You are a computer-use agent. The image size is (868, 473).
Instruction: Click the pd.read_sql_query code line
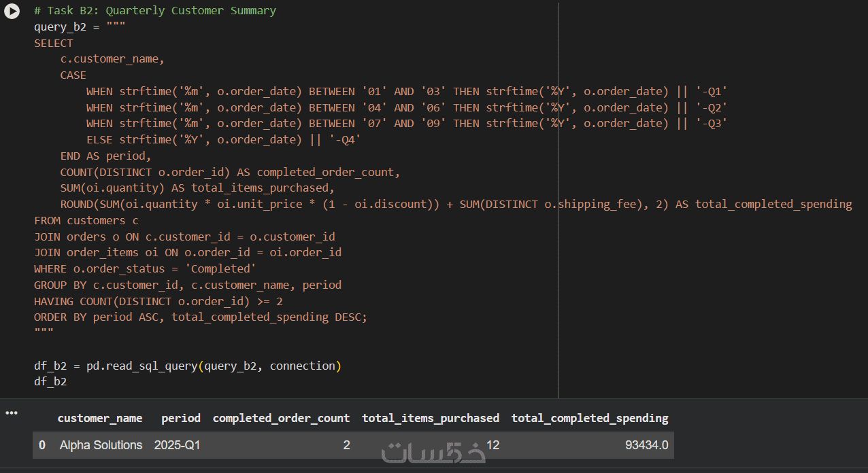click(188, 366)
